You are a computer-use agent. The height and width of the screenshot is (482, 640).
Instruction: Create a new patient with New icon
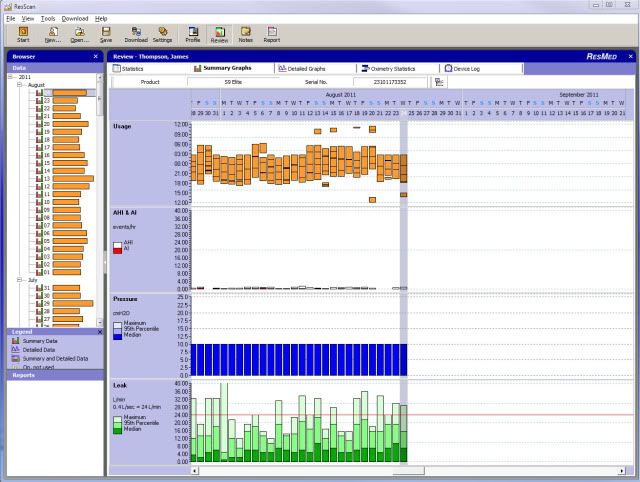click(53, 35)
